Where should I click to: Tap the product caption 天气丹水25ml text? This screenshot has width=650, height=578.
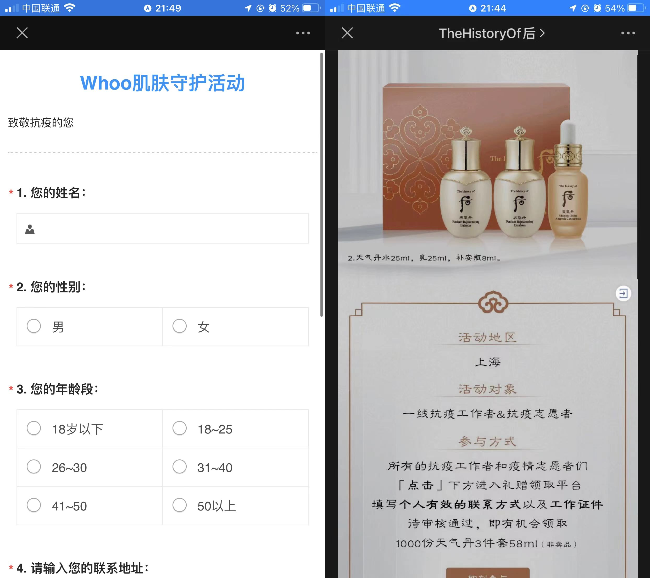click(x=424, y=258)
